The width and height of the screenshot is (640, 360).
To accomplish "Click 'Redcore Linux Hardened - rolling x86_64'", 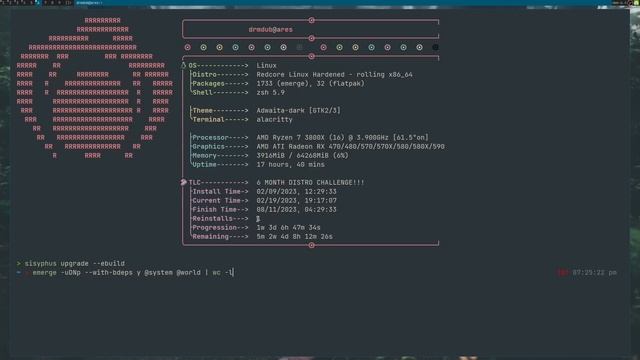I will pos(334,74).
